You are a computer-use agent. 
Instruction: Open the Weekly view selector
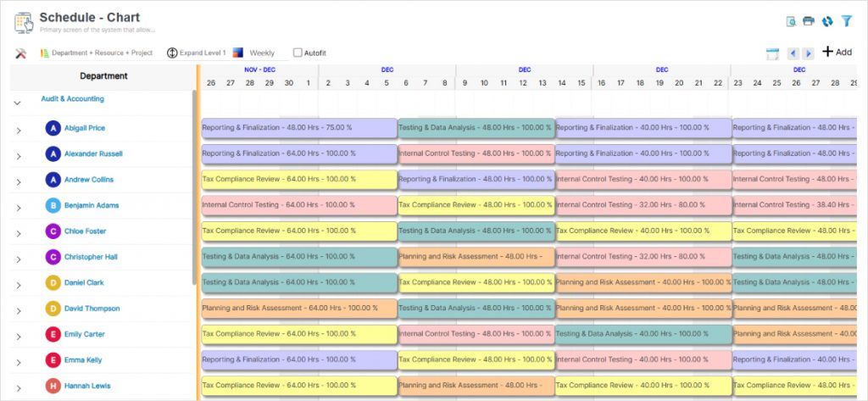[x=254, y=53]
